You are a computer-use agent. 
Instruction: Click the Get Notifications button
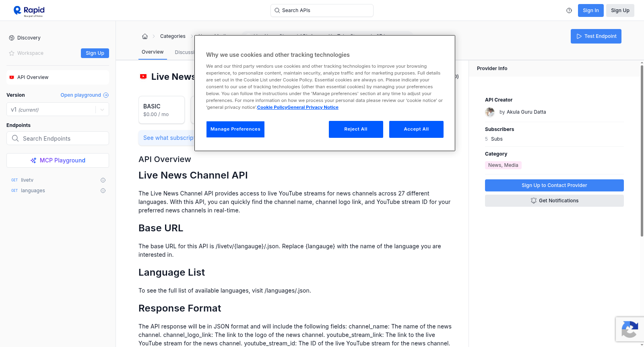(x=554, y=201)
